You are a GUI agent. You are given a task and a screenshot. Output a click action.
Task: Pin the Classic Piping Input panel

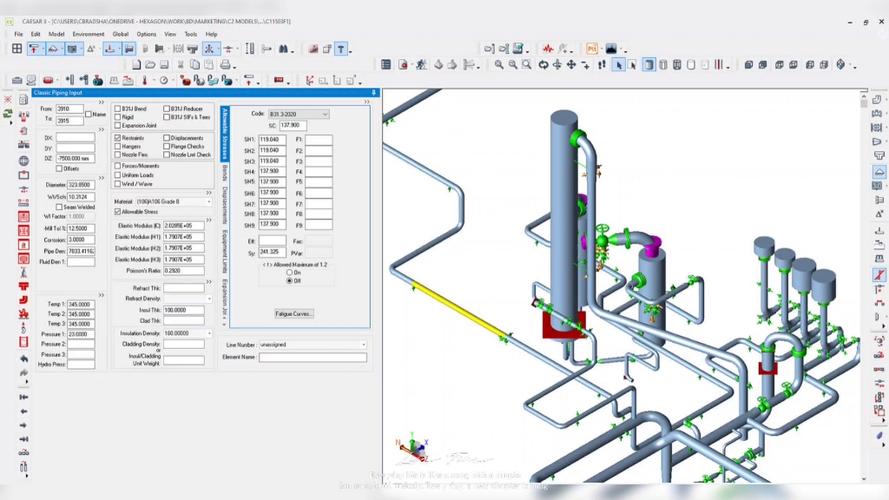[x=374, y=92]
